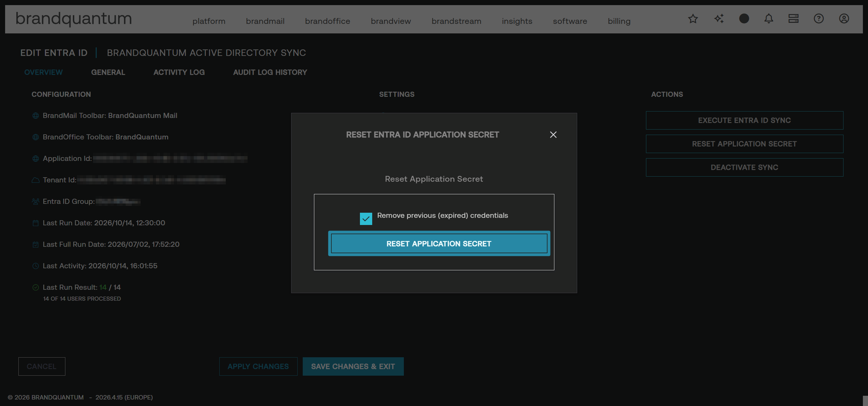Open the AI sparkle assistant icon
The height and width of the screenshot is (406, 868).
[x=719, y=19]
